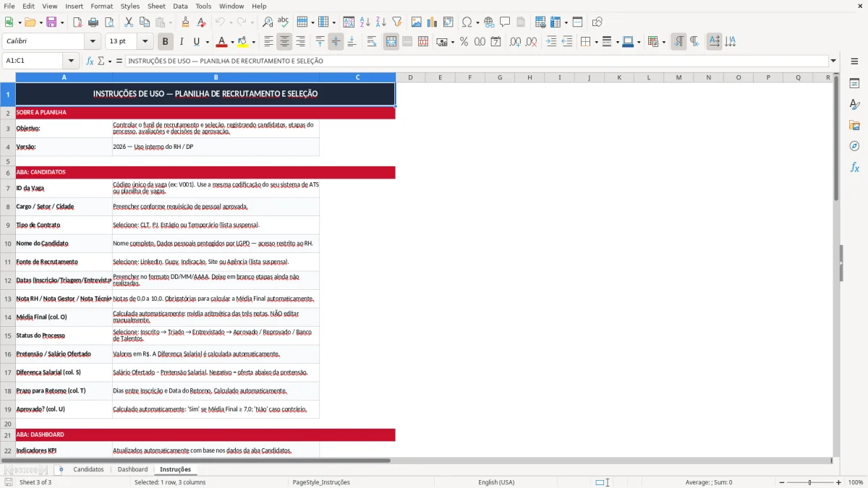Open the Font Name dropdown
Screen dimensions: 868x488
pyautogui.click(x=92, y=42)
